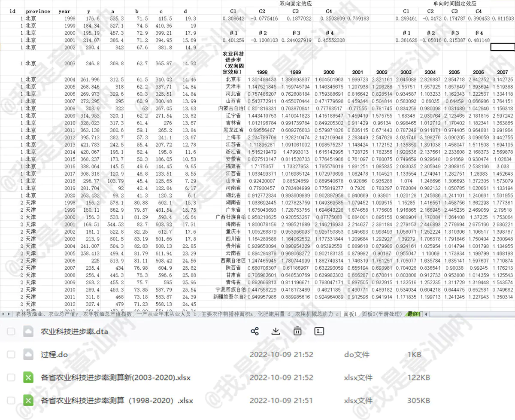515x420 pixels.
Task: Click the download icon for 农业科技进步率.dta
Action: click(x=276, y=331)
